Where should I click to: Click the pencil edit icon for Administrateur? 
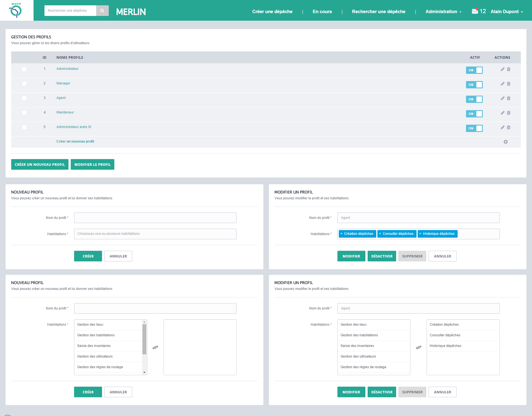click(502, 69)
